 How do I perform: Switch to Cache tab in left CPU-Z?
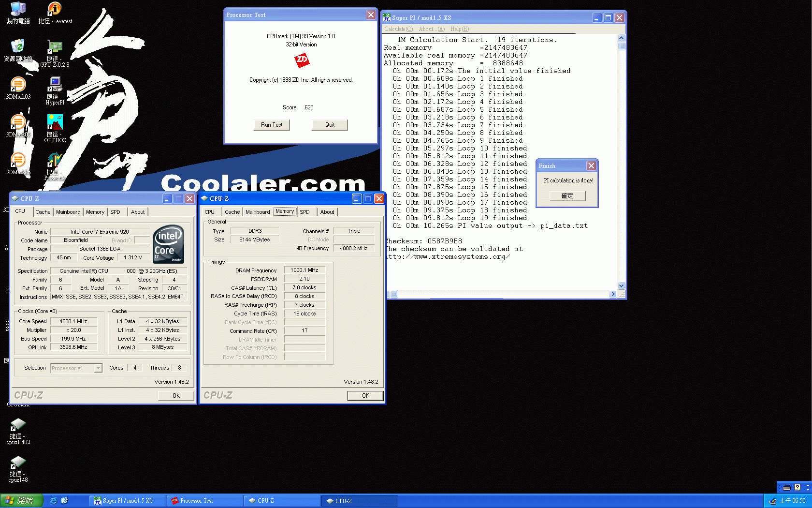pyautogui.click(x=43, y=212)
